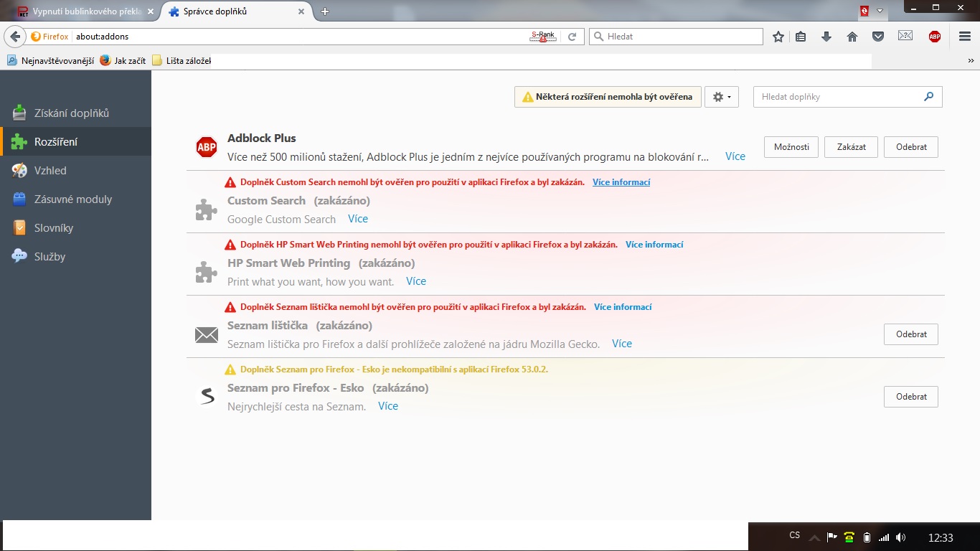This screenshot has height=551, width=980.
Task: Bookmark this page with the star icon
Action: [x=778, y=37]
